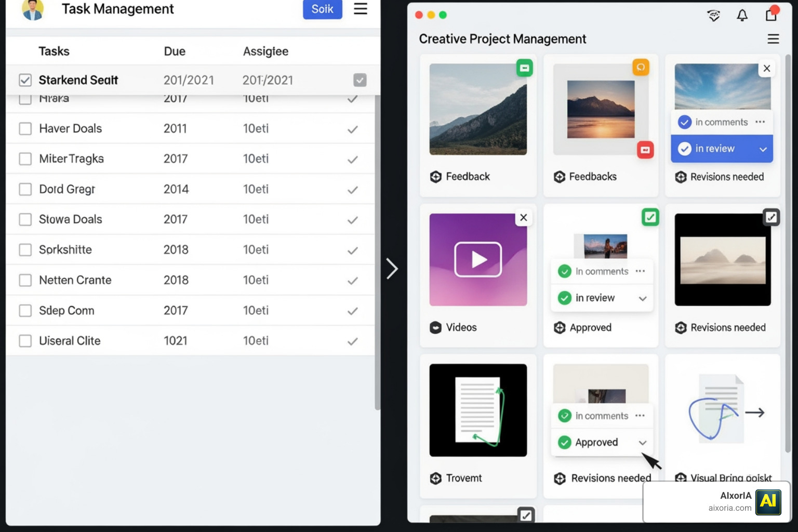
Task: Open the mountain thumbnail on Feedback card
Action: [478, 109]
